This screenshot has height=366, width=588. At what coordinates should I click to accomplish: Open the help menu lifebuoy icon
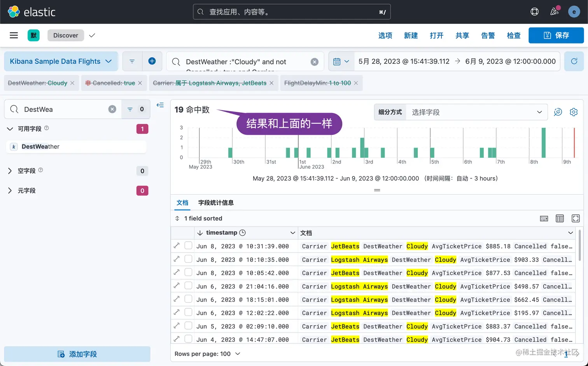pos(535,12)
